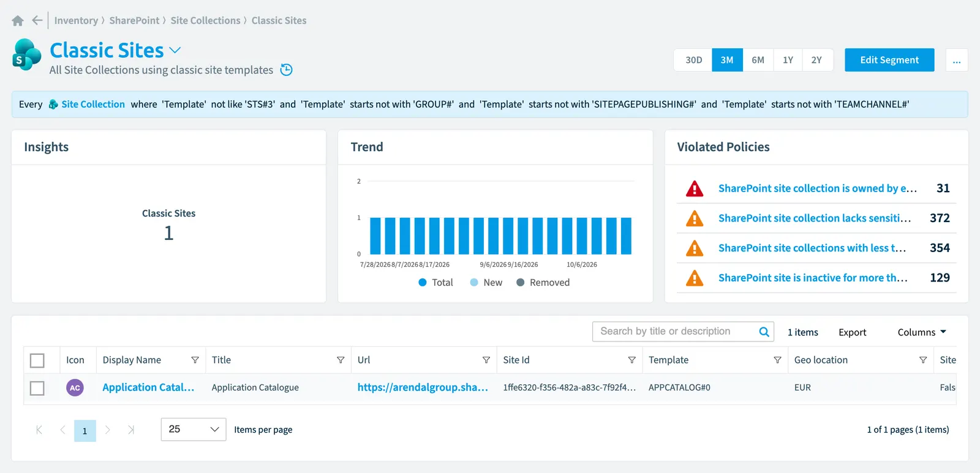Viewport: 980px width, 473px height.
Task: Filter the Title column
Action: [x=341, y=360]
